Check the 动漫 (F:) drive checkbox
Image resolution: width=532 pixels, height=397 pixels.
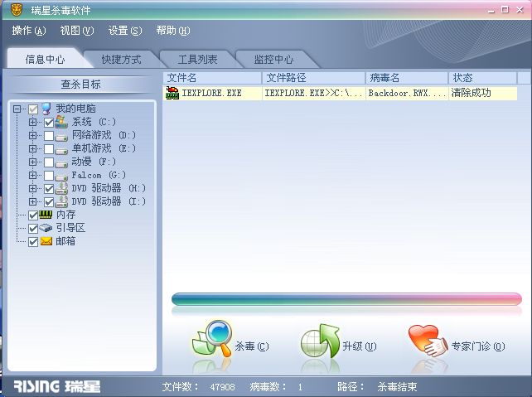tap(49, 162)
